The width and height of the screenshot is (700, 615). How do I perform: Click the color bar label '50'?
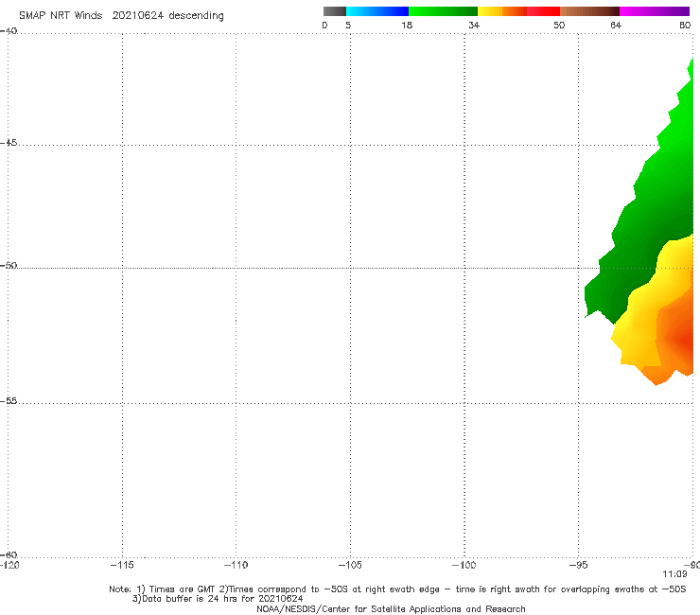(x=559, y=26)
